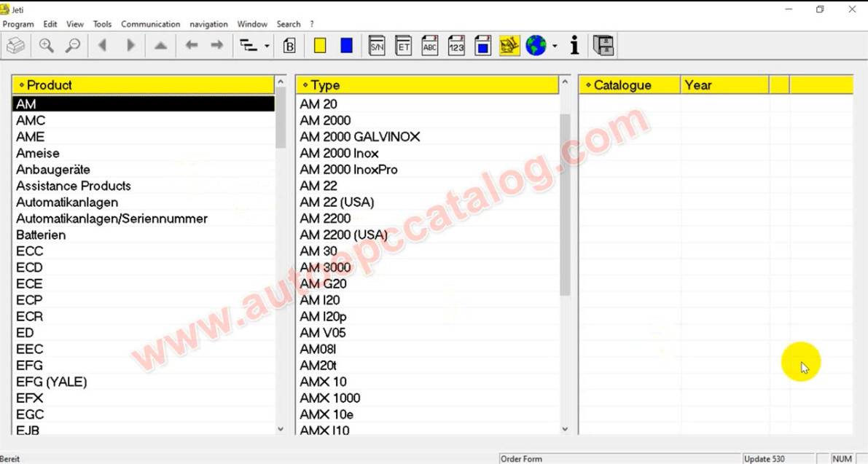The image size is (868, 464).
Task: Open the Communication menu
Action: tap(151, 24)
